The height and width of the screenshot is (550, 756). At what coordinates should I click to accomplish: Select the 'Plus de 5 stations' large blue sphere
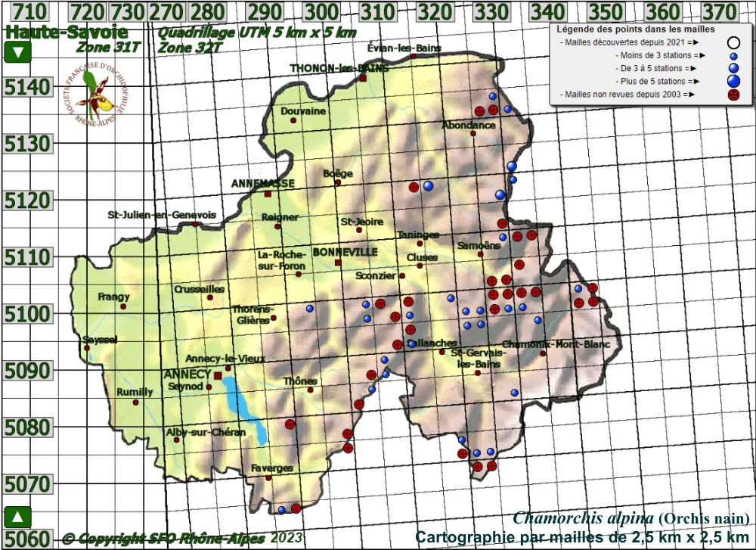coord(733,81)
